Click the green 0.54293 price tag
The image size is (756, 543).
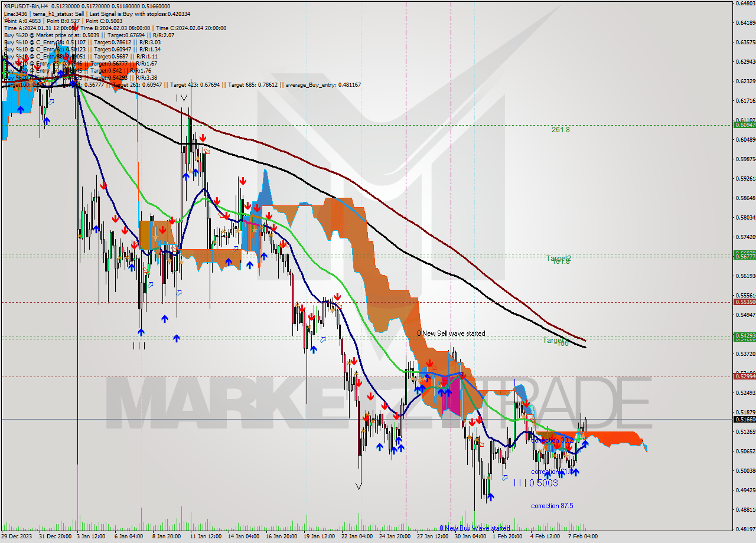(x=744, y=335)
